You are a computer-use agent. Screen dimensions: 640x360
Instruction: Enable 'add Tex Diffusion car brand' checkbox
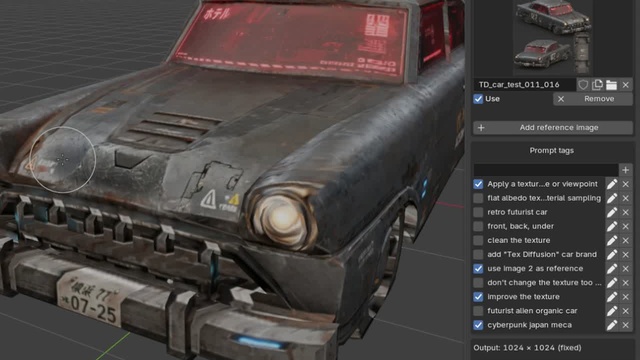pos(478,255)
